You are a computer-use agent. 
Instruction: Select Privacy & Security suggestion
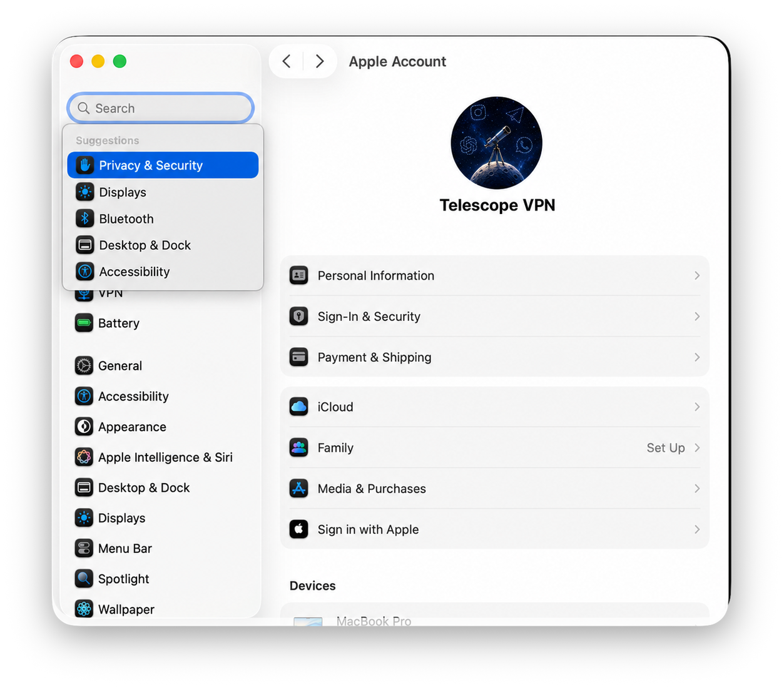(163, 165)
